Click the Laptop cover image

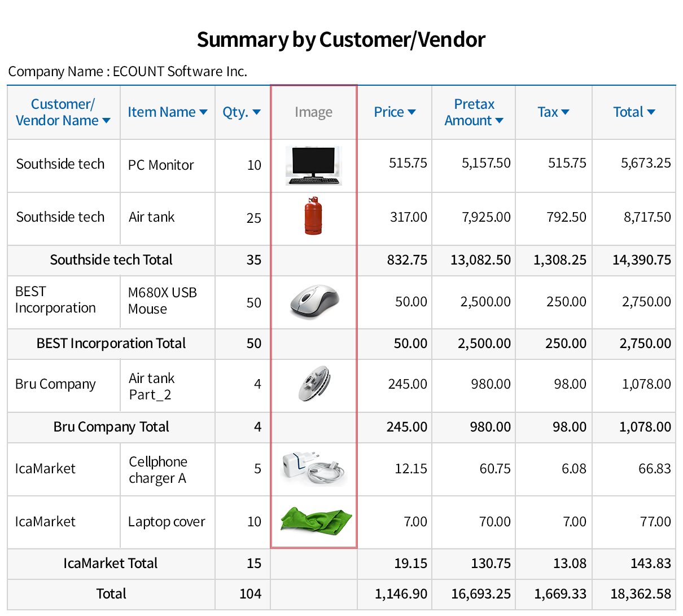[313, 521]
